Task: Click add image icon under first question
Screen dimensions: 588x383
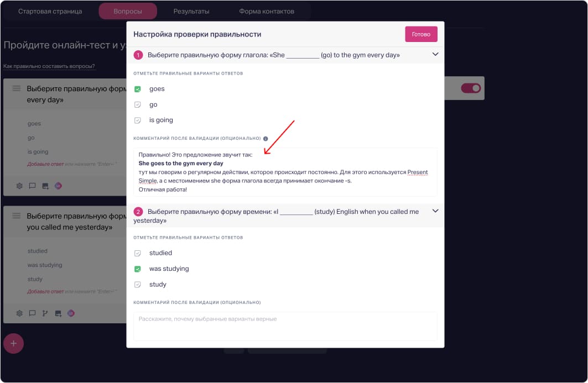Action: [45, 186]
